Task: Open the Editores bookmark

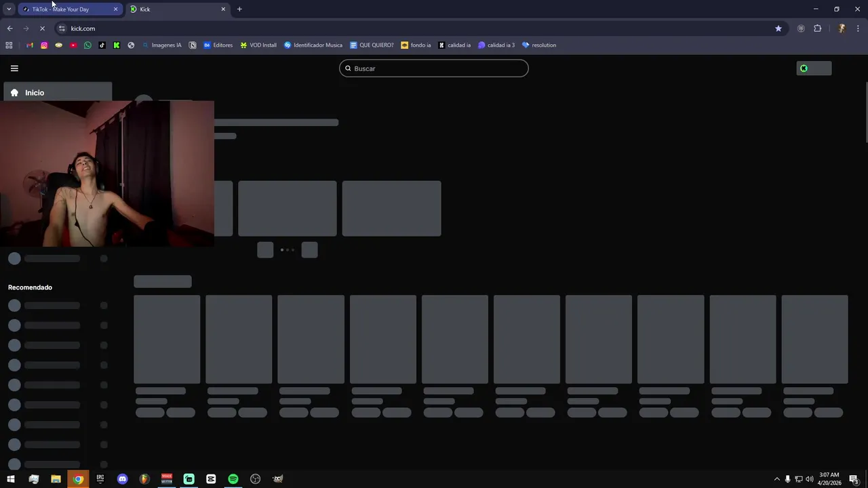Action: coord(218,45)
